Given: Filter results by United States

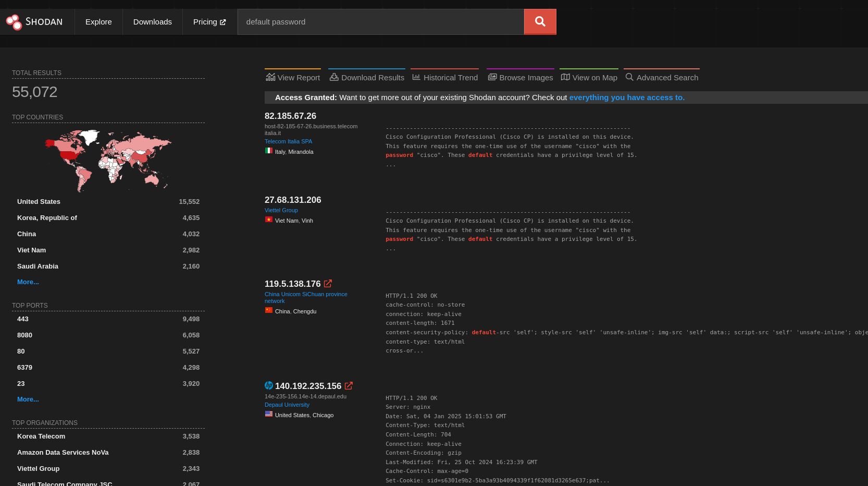Looking at the screenshot, I should (x=39, y=202).
